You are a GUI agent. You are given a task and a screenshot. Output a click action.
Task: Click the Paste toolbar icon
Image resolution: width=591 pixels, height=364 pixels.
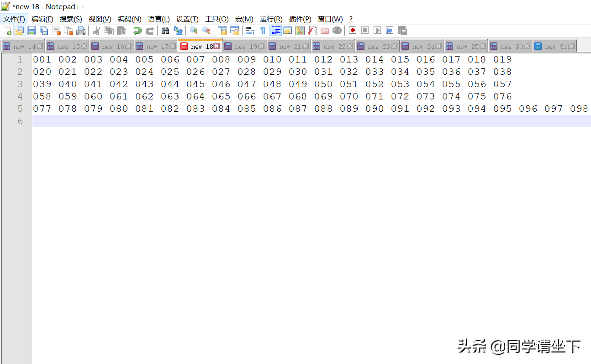coord(121,31)
